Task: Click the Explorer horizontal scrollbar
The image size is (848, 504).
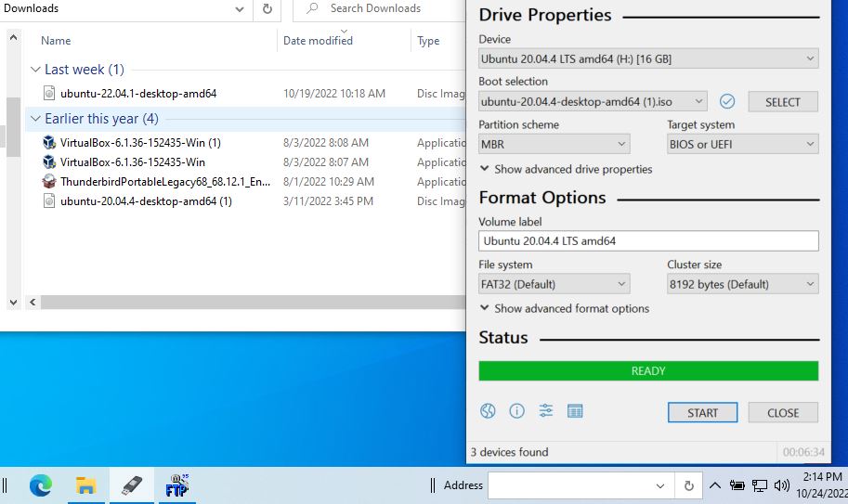Action: [x=254, y=302]
